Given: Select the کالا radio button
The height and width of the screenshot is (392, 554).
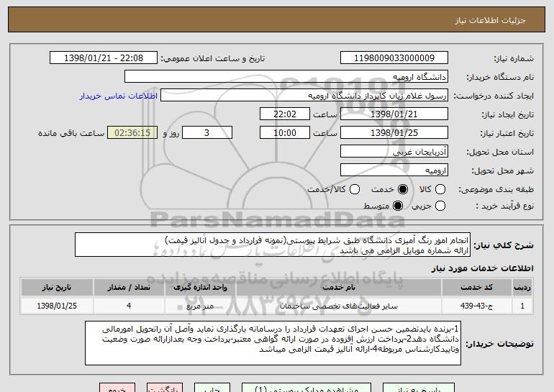Looking at the screenshot, I should (440, 189).
